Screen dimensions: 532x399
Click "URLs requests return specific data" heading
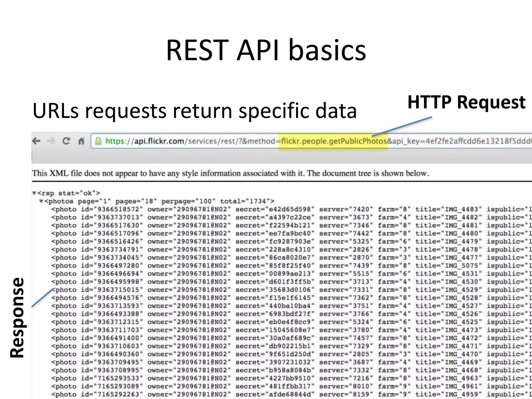tap(195, 111)
